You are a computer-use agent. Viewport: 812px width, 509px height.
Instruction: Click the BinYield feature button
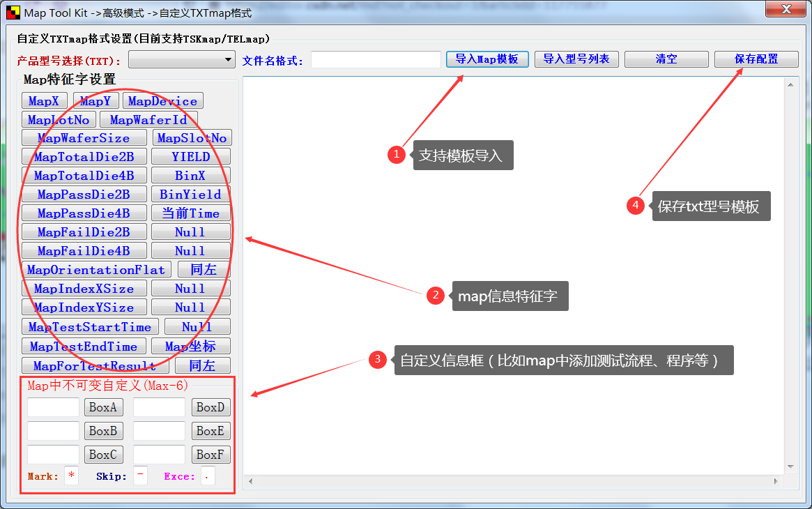click(190, 194)
